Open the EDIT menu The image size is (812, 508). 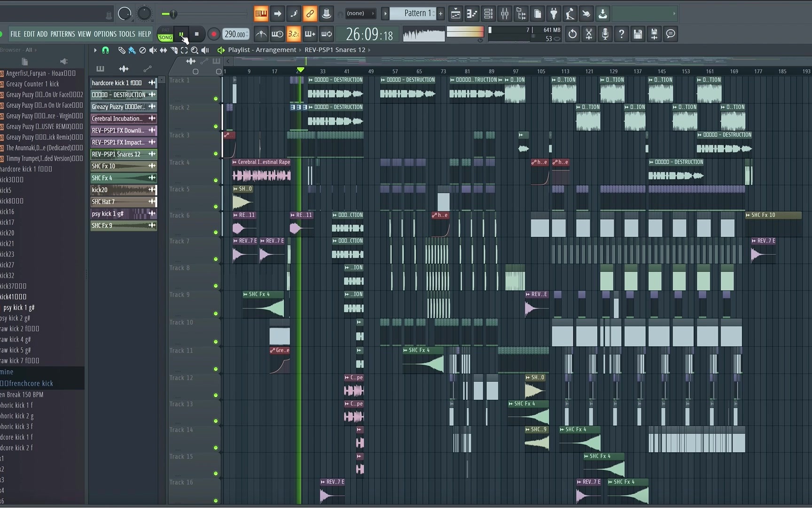click(29, 34)
